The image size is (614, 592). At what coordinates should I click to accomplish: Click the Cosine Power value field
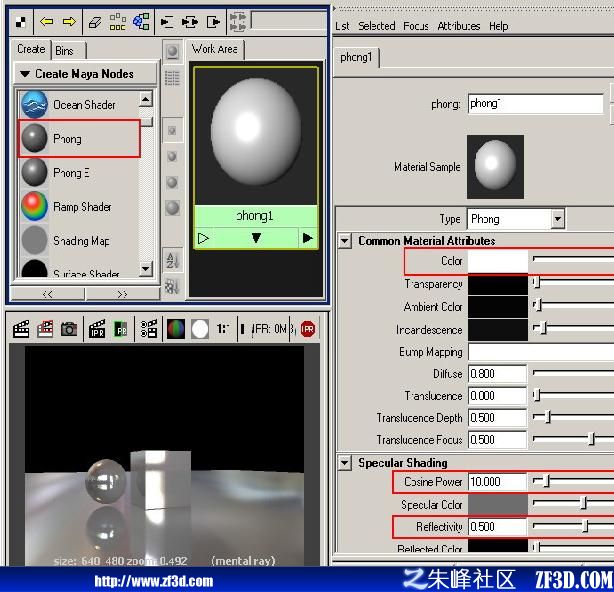click(497, 482)
